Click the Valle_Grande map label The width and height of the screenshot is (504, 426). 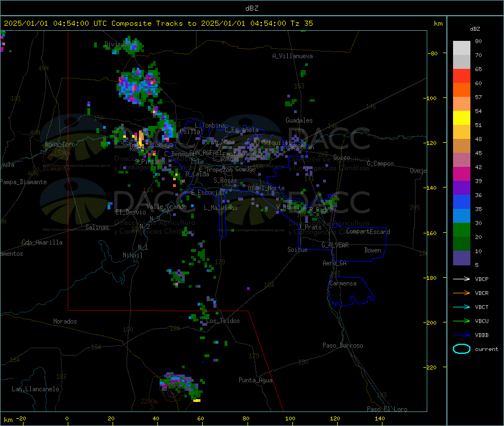tap(166, 207)
